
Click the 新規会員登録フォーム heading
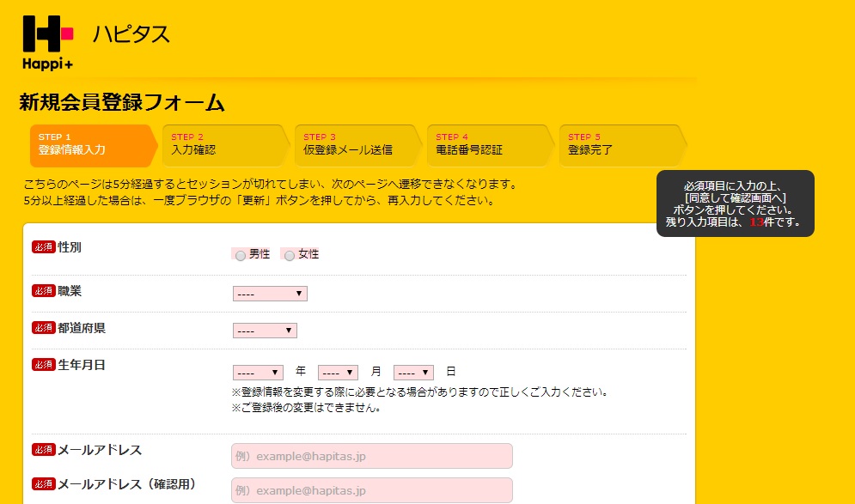coord(122,102)
